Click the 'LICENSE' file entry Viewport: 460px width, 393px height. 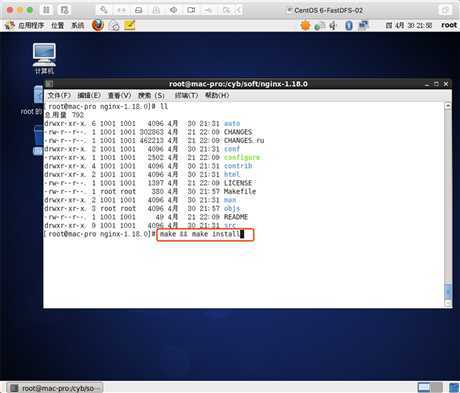click(238, 183)
